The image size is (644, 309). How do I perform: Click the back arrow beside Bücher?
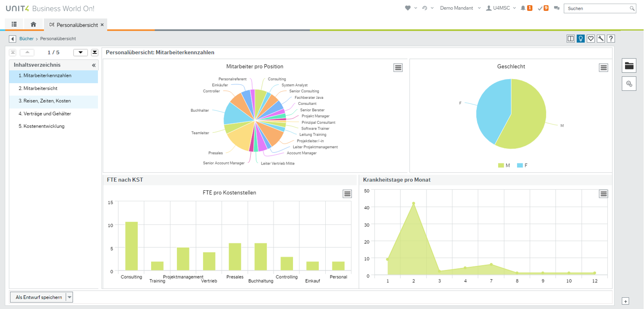tap(13, 39)
